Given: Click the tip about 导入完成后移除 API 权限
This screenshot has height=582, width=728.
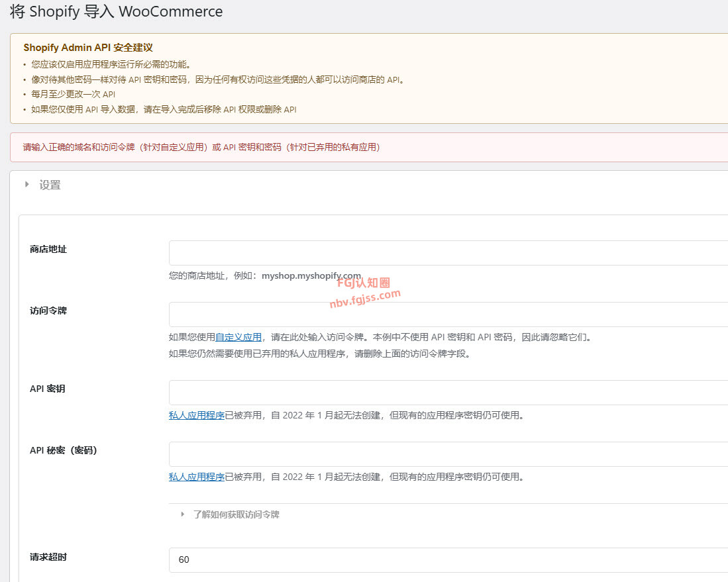Looking at the screenshot, I should (x=164, y=109).
